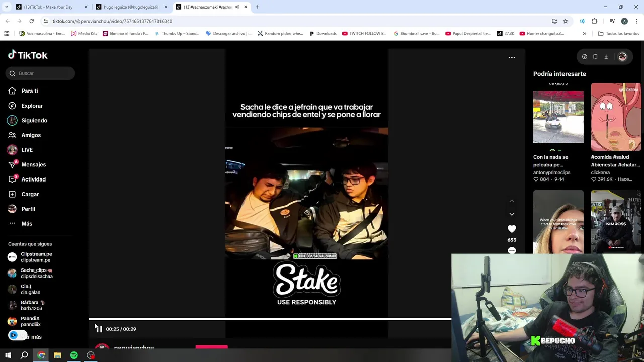Viewport: 644px width, 362px height.
Task: Open the profile avatar menu at top right
Action: (622, 57)
